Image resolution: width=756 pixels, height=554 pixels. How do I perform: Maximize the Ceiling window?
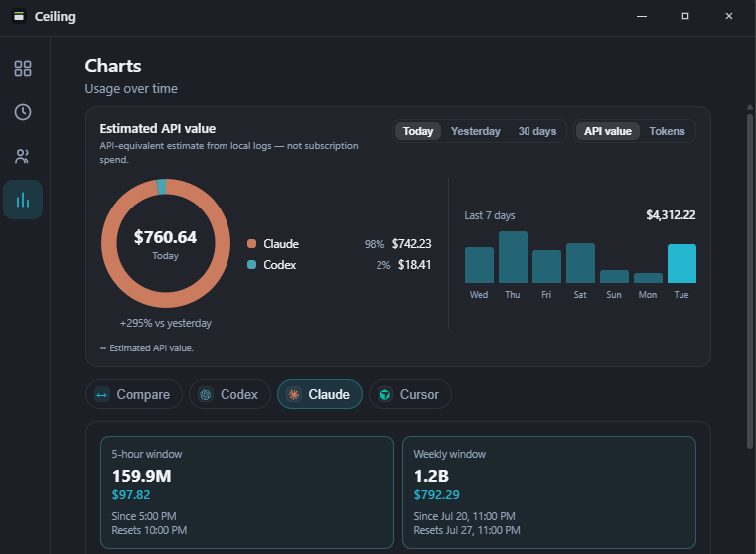tap(685, 16)
